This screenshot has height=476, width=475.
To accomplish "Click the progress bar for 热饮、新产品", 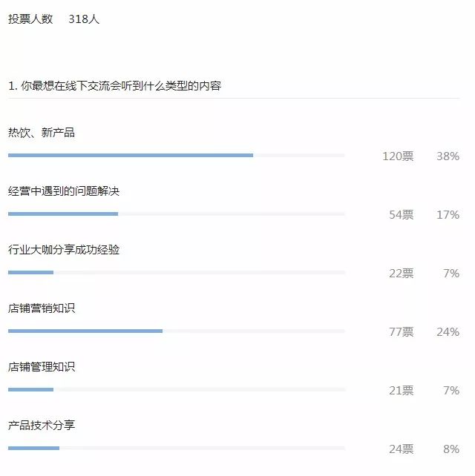I will tap(176, 155).
